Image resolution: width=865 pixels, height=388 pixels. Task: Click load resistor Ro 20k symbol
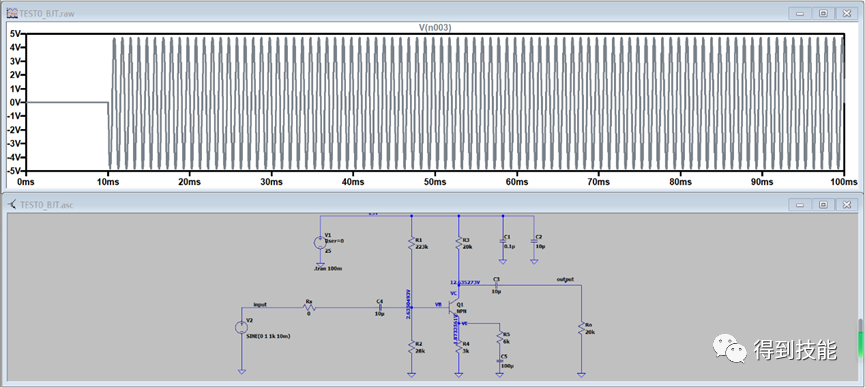coord(581,328)
